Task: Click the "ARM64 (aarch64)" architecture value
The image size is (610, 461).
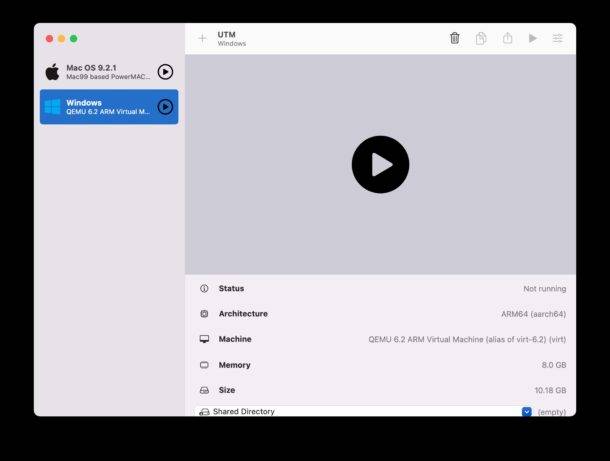Action: click(x=533, y=314)
